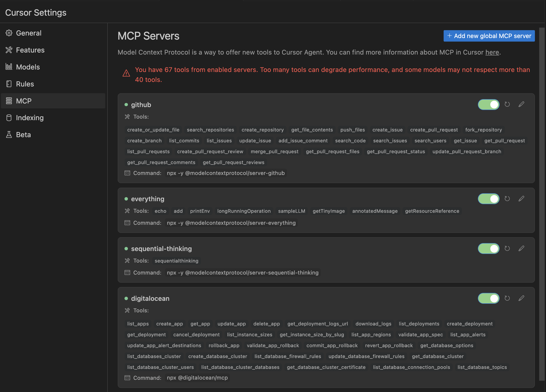Open the 'here' MCP documentation link
This screenshot has width=546, height=392.
pos(492,52)
